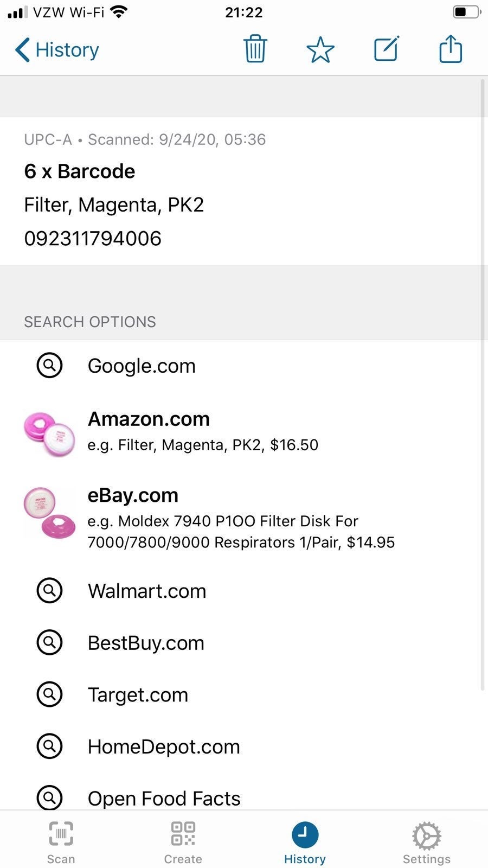Open the eBay.com Moldex filter thumbnail
The width and height of the screenshot is (488, 868).
49,514
